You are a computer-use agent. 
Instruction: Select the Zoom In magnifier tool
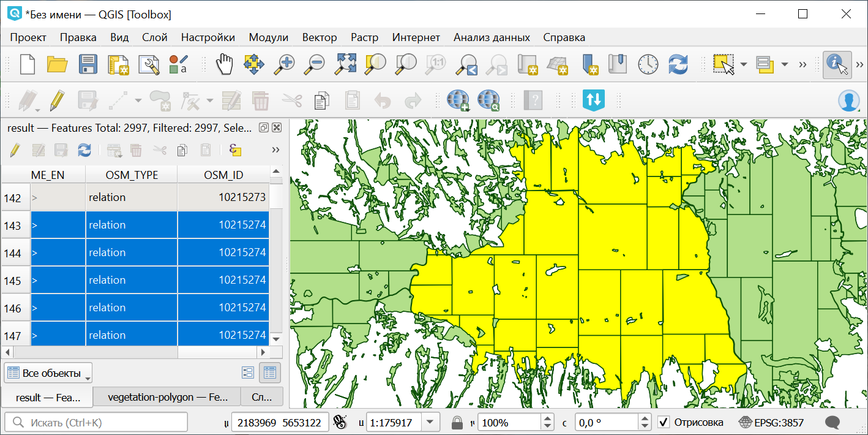285,64
